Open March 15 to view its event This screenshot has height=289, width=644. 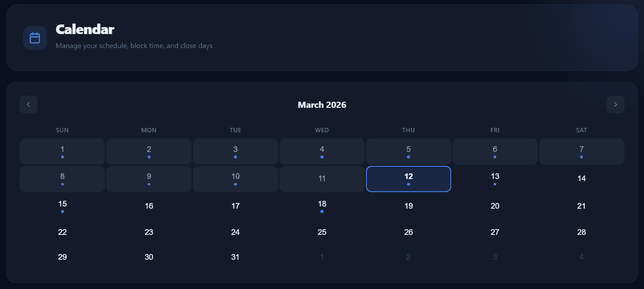click(62, 206)
